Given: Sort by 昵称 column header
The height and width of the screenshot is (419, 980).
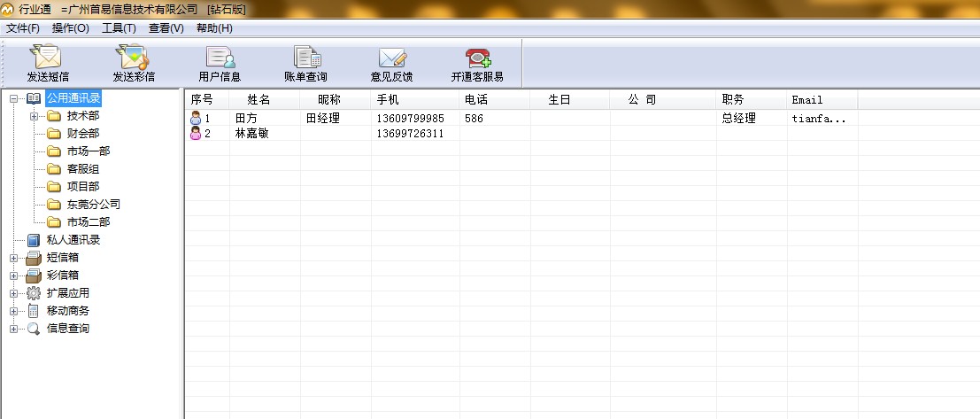Looking at the screenshot, I should [x=336, y=100].
